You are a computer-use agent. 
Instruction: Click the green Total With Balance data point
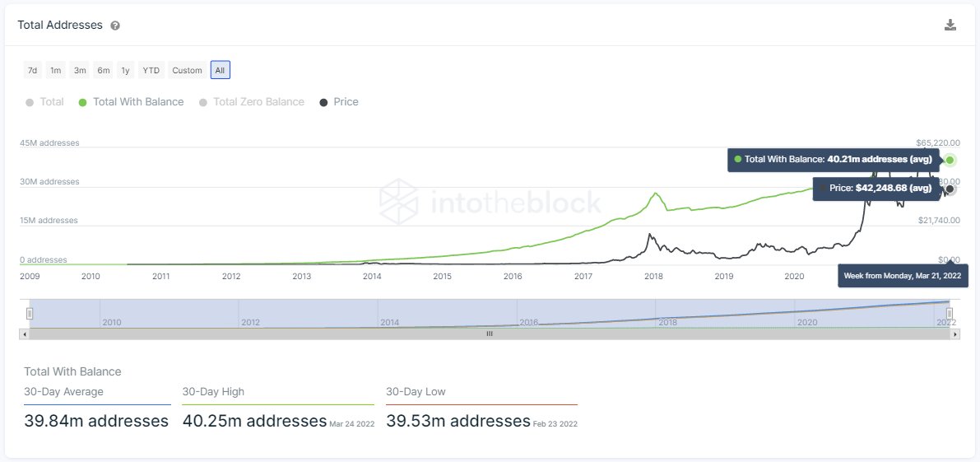950,160
